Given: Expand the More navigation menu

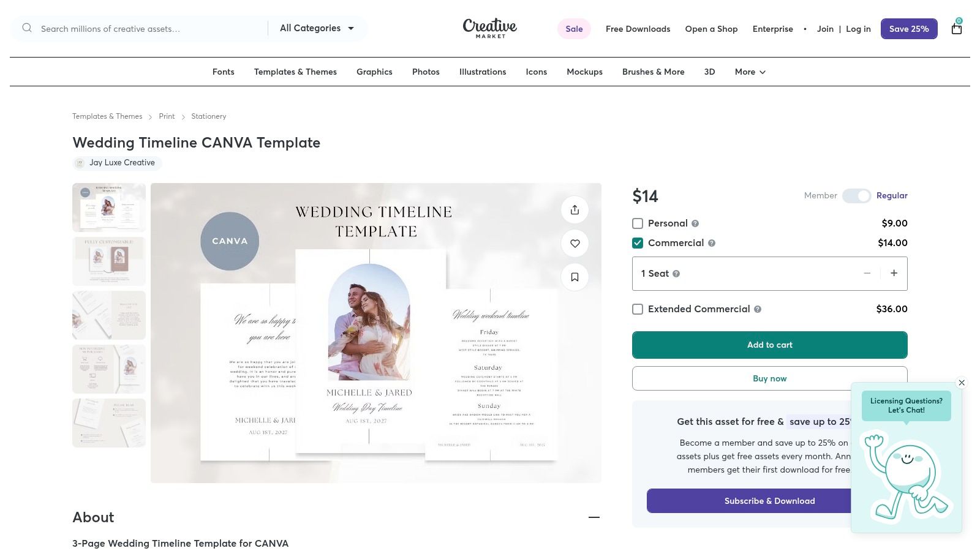Looking at the screenshot, I should coord(749,72).
